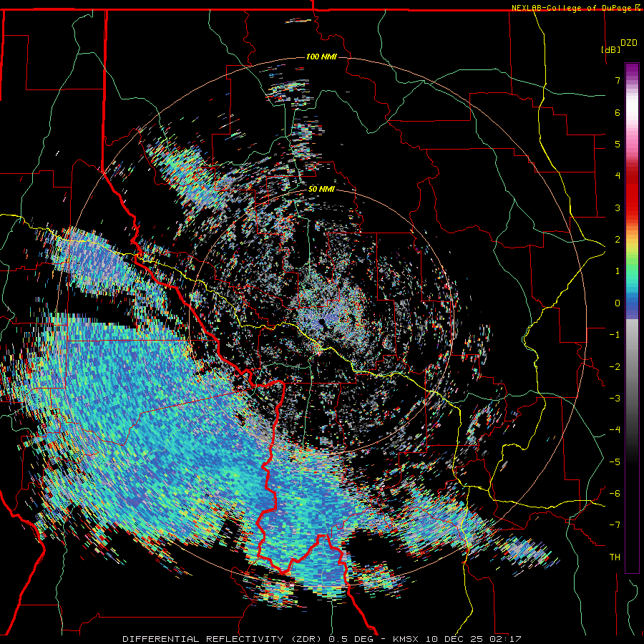Click the 2 value on color scale

coord(618,240)
